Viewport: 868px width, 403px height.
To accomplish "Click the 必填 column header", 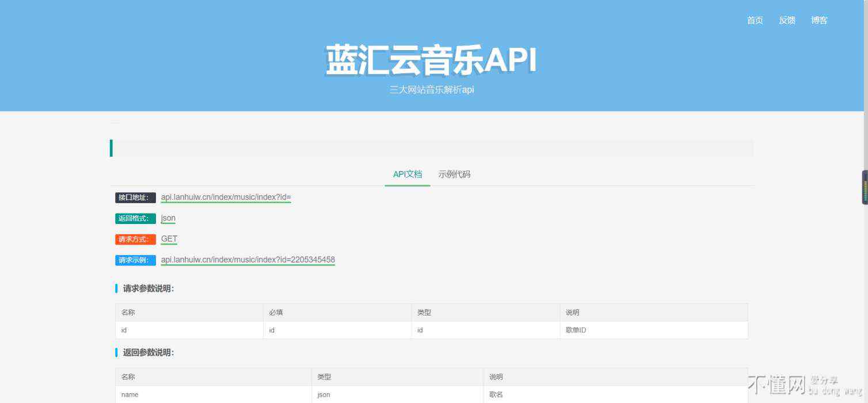I will tap(276, 313).
